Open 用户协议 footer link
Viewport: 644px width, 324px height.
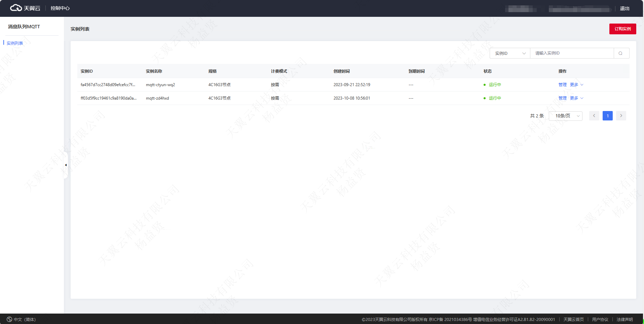[x=600, y=319]
